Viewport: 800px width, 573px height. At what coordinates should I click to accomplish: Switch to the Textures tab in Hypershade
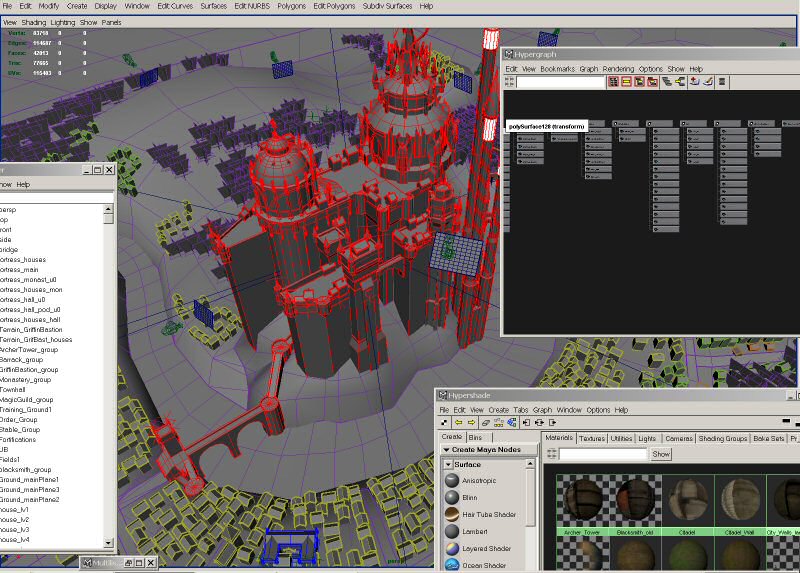click(592, 438)
